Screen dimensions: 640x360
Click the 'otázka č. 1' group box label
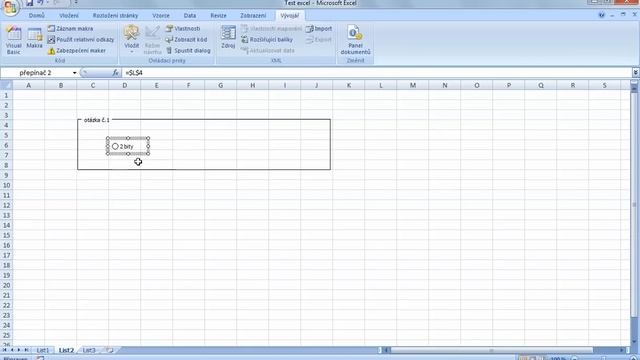click(96, 120)
